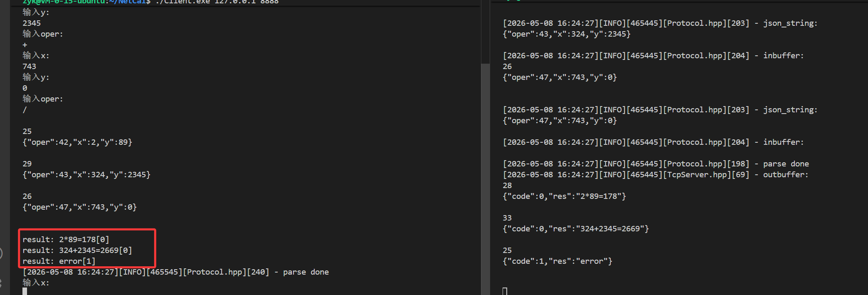Open the partially visible Manage gear icon
The width and height of the screenshot is (868, 295).
tap(1, 283)
